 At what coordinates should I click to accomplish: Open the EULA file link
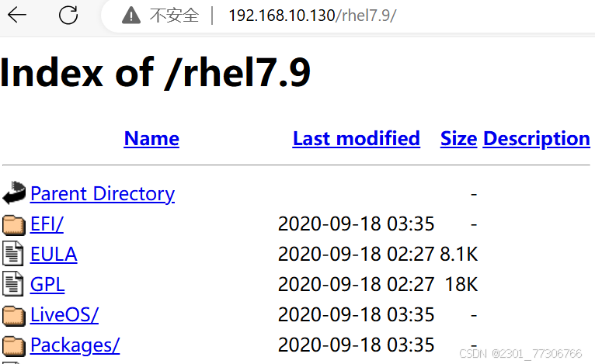pyautogui.click(x=54, y=255)
